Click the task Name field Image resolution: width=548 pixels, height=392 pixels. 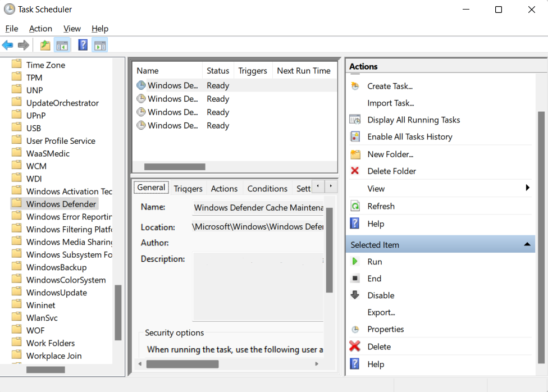[x=258, y=207]
